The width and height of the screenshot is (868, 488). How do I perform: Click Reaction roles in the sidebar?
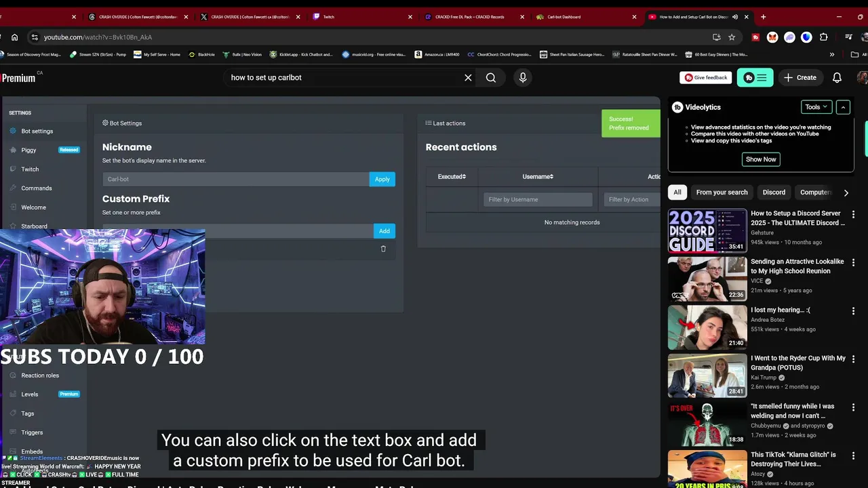point(39,375)
